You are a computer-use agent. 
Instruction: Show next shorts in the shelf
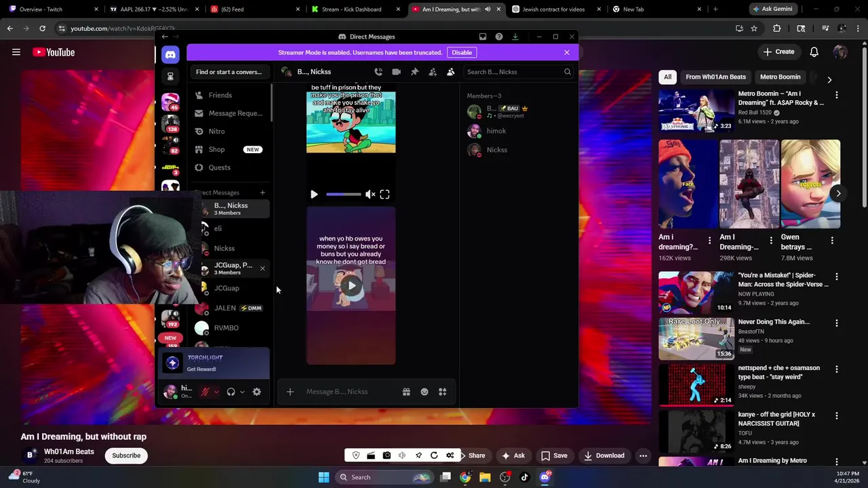click(838, 194)
